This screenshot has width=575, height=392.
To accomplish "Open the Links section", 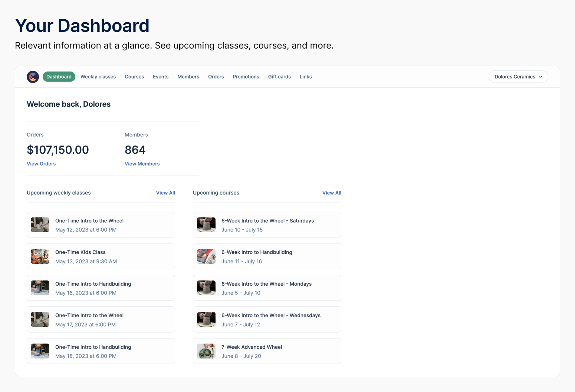I will 306,77.
